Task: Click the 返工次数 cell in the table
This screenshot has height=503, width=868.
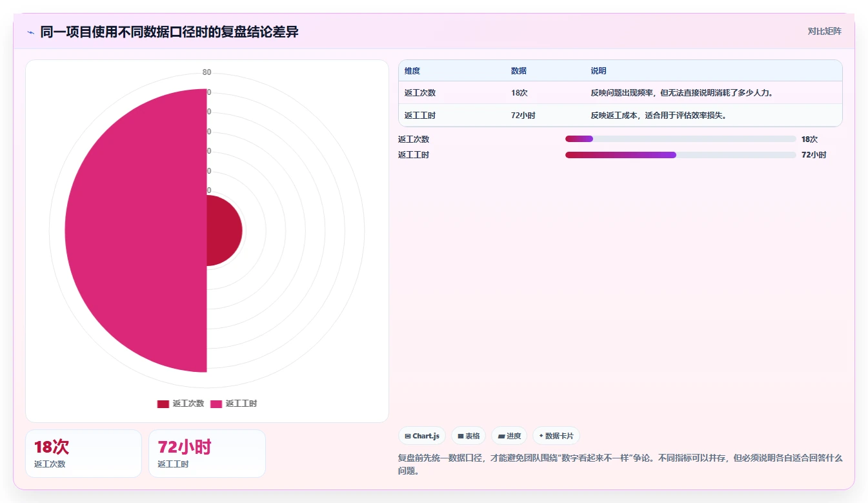Action: [420, 93]
